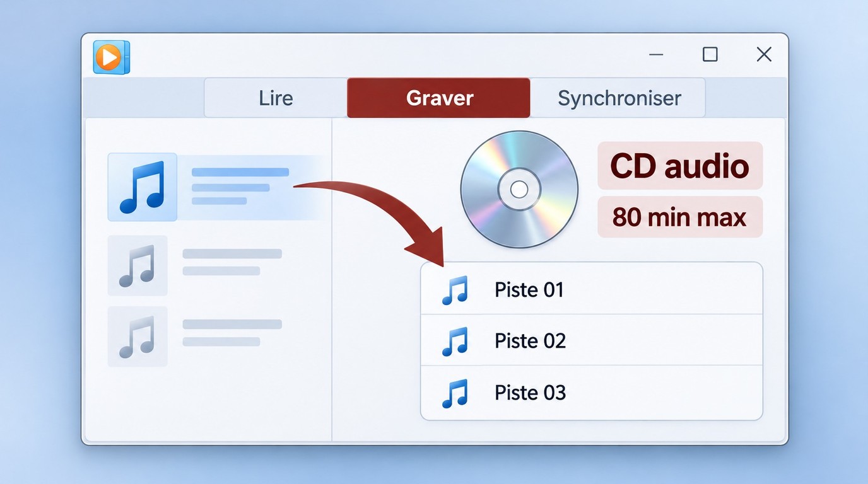Maximize the media player window

(x=710, y=54)
